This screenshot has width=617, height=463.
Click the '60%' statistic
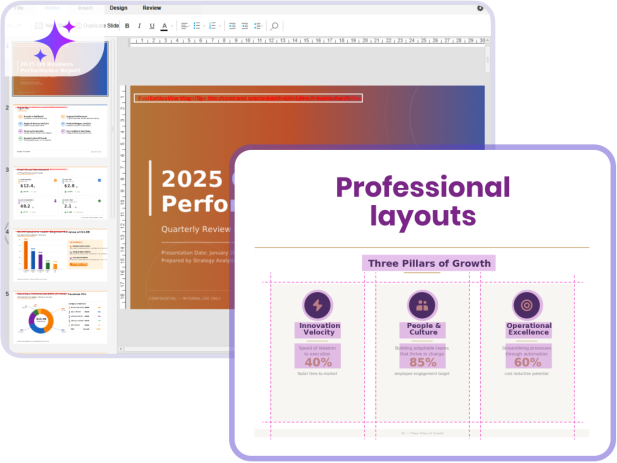pyautogui.click(x=528, y=362)
